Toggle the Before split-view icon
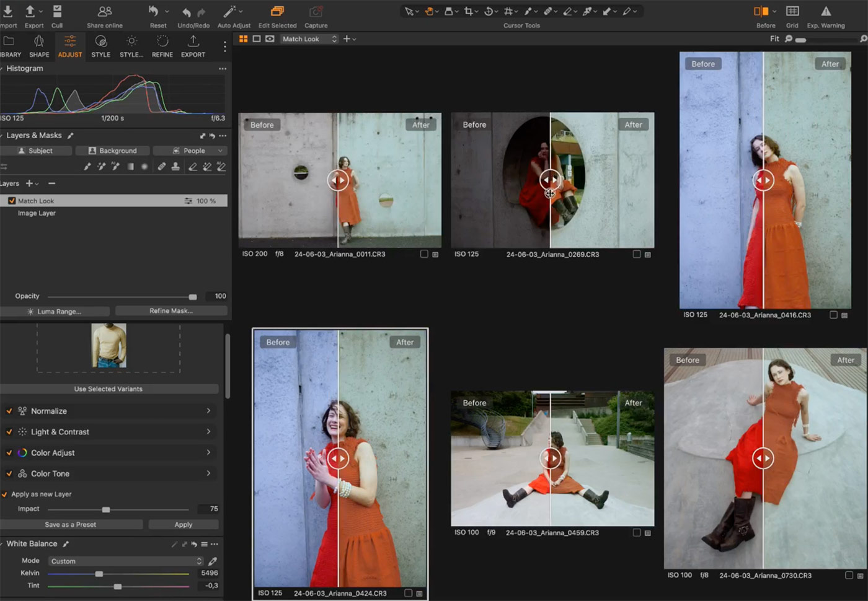The height and width of the screenshot is (601, 868). (x=761, y=11)
